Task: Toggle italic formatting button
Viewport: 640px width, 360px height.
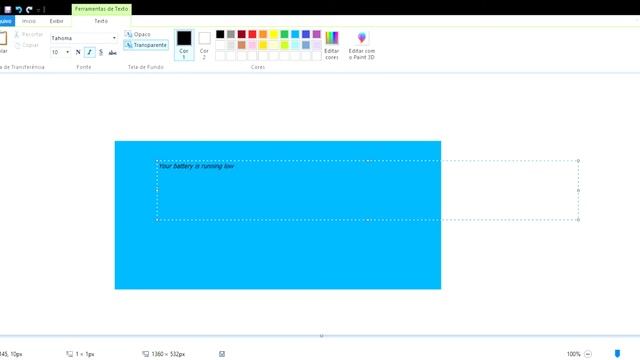Action: [x=89, y=52]
